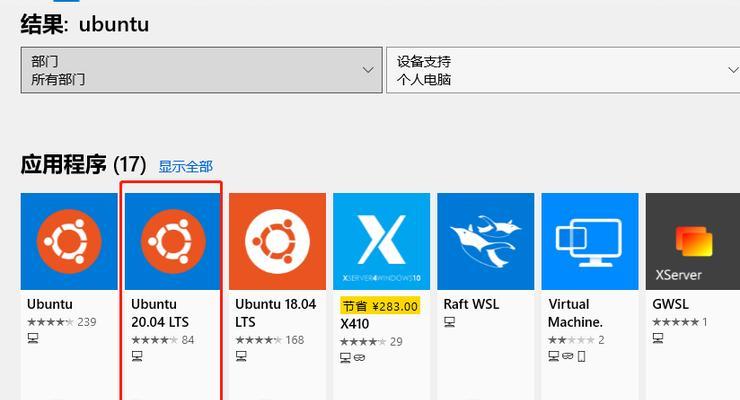Image resolution: width=740 pixels, height=400 pixels.
Task: Click the X410 rating with 29 reviews
Action: 371,342
